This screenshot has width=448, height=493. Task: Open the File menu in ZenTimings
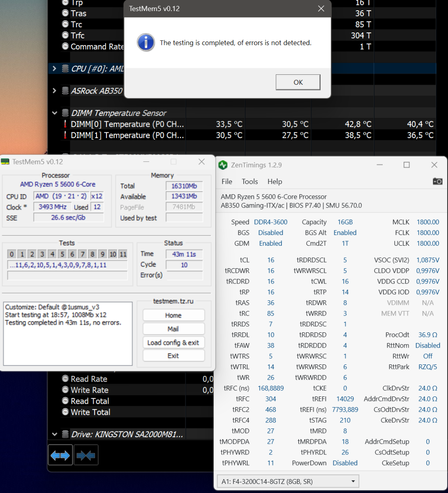[x=226, y=182]
